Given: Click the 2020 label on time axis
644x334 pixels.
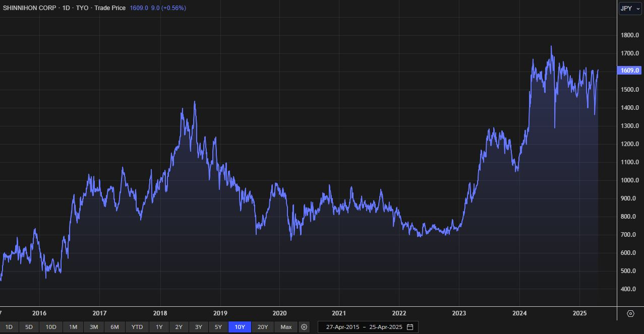Looking at the screenshot, I should 279,313.
